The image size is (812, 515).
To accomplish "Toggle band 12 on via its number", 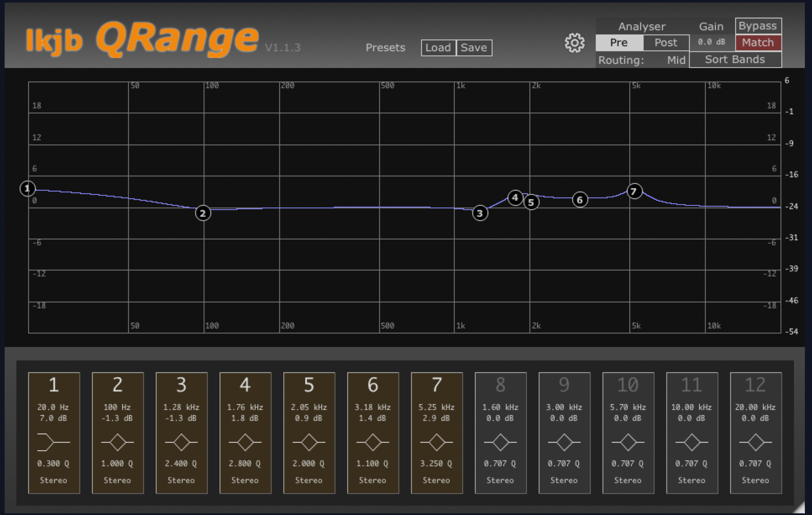I will (756, 384).
